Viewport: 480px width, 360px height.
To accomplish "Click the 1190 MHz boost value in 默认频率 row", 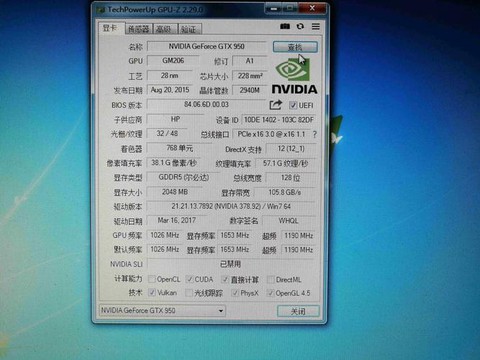I will pos(298,250).
